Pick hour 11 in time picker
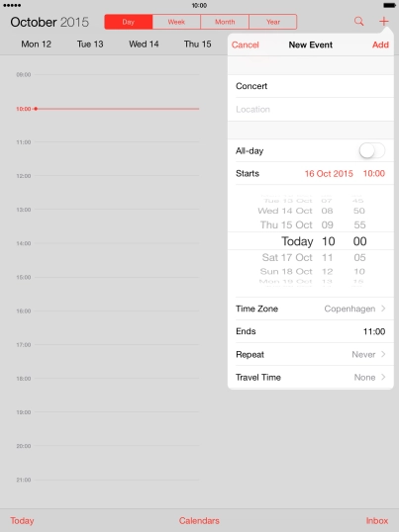Image resolution: width=399 pixels, height=532 pixels. click(328, 257)
